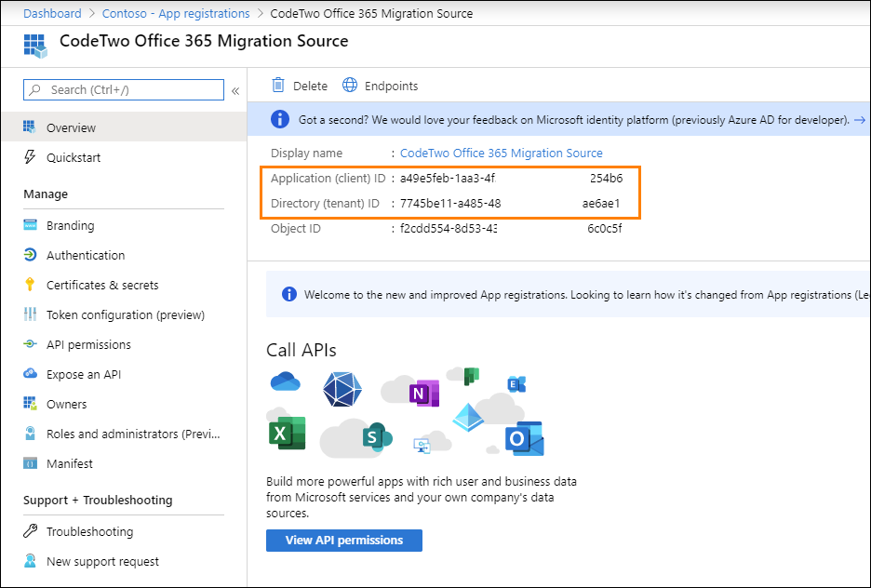Click the Owners grid icon

pyautogui.click(x=30, y=404)
